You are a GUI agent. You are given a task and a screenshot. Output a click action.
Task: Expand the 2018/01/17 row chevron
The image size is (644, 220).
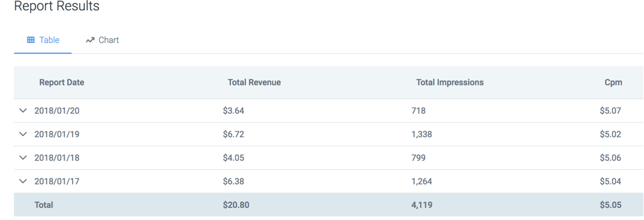(24, 181)
